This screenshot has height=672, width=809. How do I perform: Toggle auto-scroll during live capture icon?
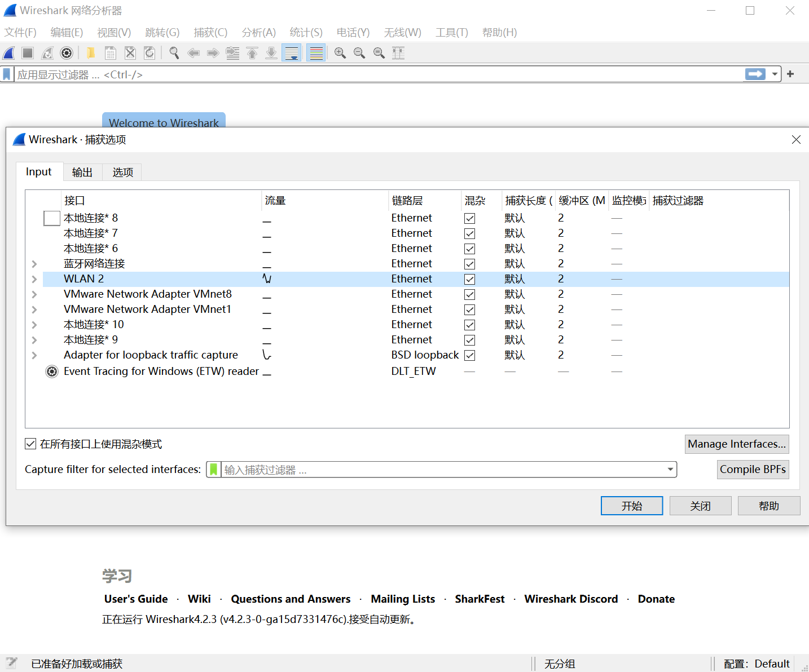click(292, 53)
